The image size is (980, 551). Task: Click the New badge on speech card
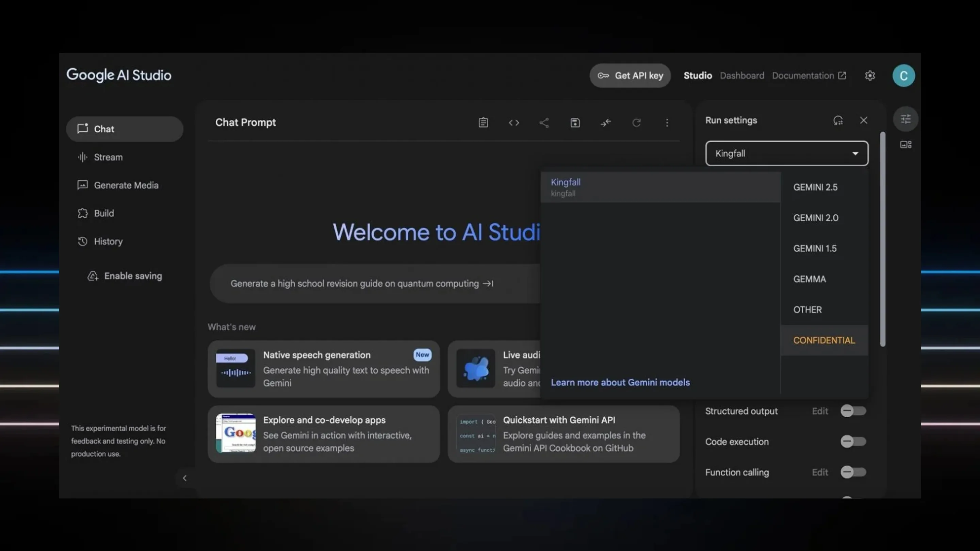(x=422, y=355)
